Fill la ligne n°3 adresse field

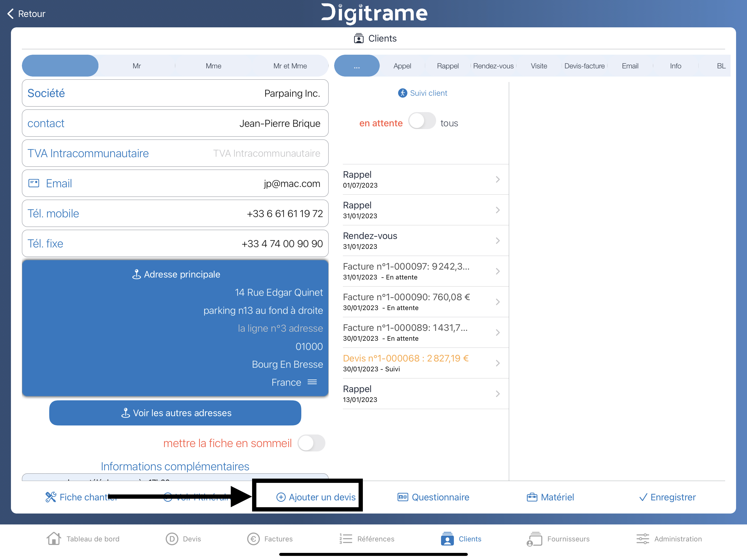pyautogui.click(x=280, y=328)
